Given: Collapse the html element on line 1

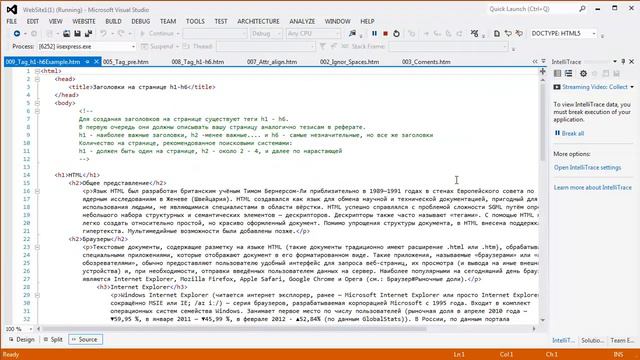Looking at the screenshot, I should [37, 71].
